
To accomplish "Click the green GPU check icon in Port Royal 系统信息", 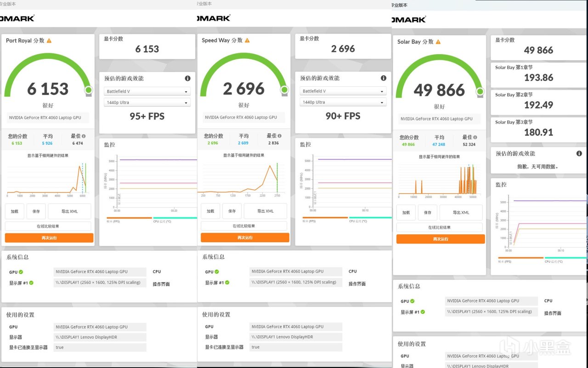I will [x=21, y=272].
